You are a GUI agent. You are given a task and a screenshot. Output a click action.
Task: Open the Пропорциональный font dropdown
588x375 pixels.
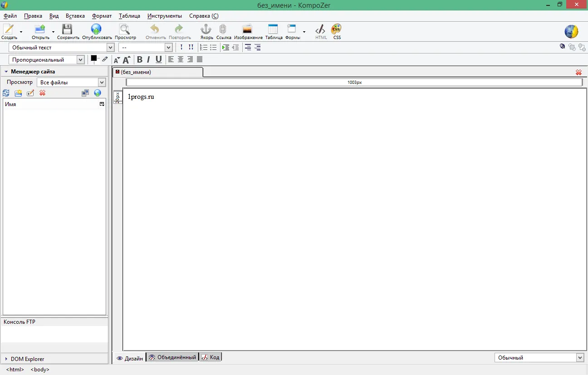pyautogui.click(x=47, y=59)
